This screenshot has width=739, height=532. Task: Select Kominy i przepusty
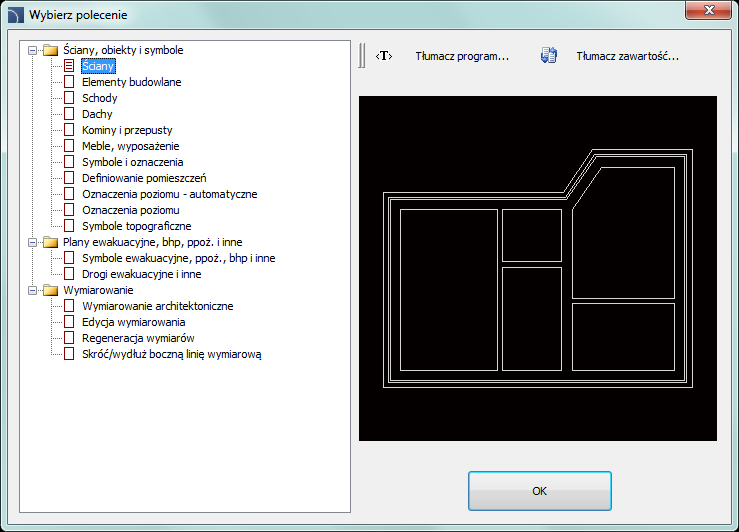coord(127,130)
